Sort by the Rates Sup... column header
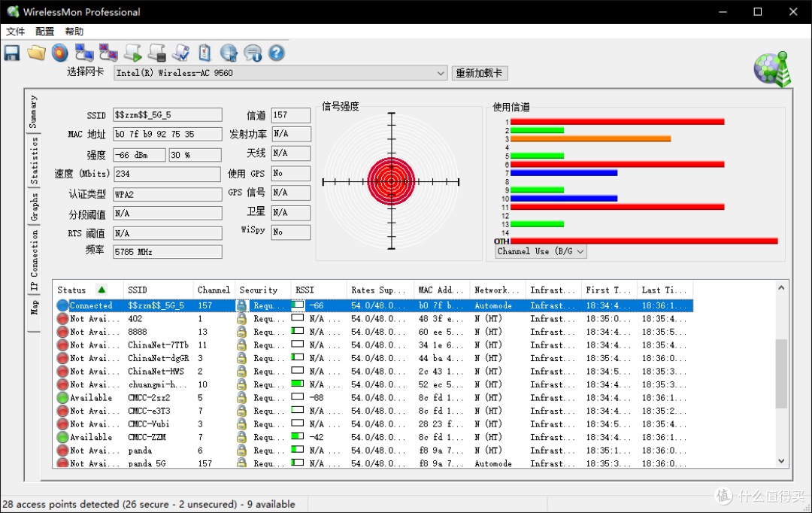The width and height of the screenshot is (812, 513). click(x=380, y=290)
